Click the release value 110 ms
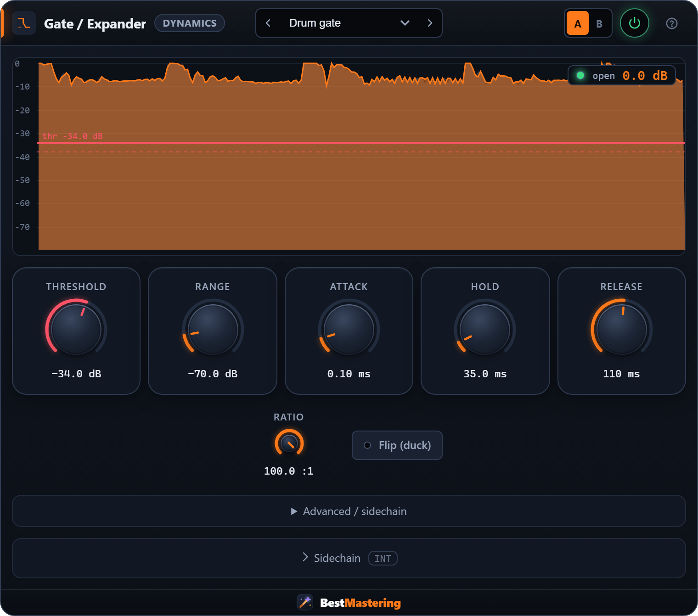698x616 pixels. pyautogui.click(x=622, y=374)
